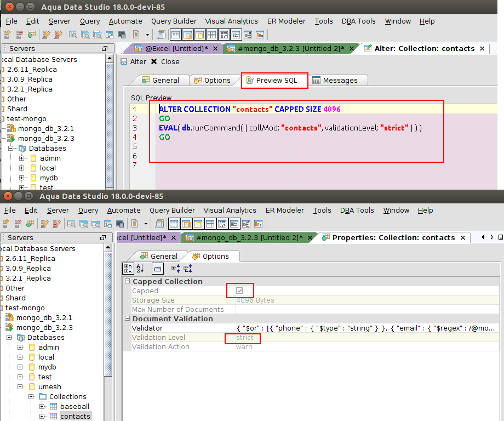Expand the baseball collection node
The width and height of the screenshot is (504, 421).
[x=42, y=407]
